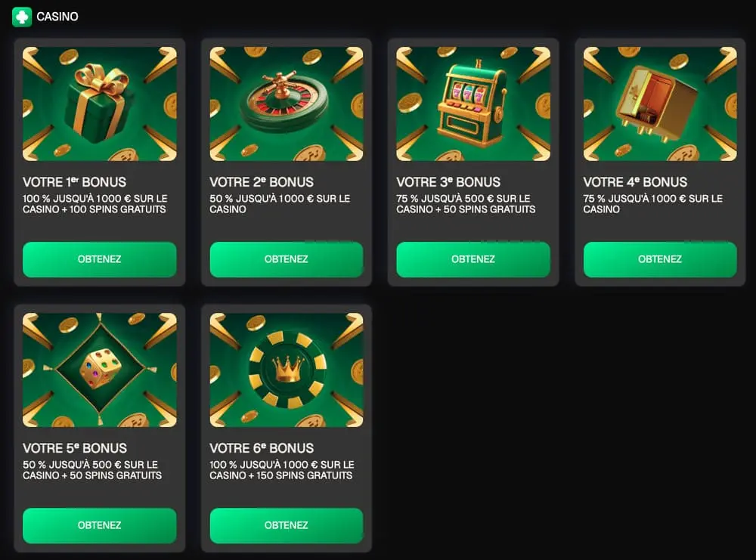Click the 5th bonus 50% description text

click(92, 470)
